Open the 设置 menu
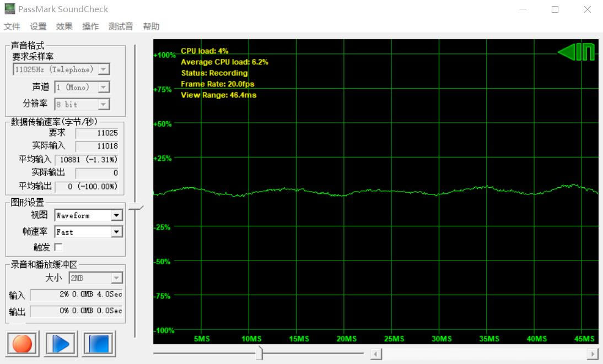 (x=38, y=26)
